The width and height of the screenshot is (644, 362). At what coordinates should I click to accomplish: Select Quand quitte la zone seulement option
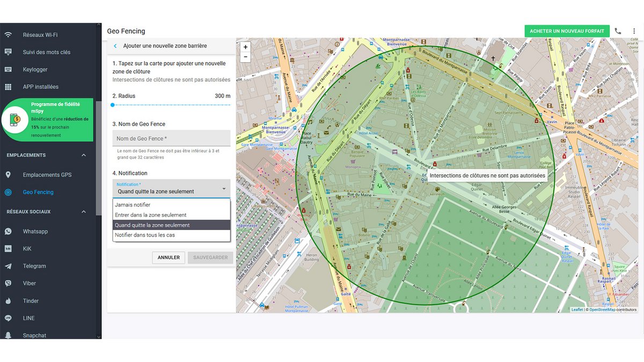(172, 225)
